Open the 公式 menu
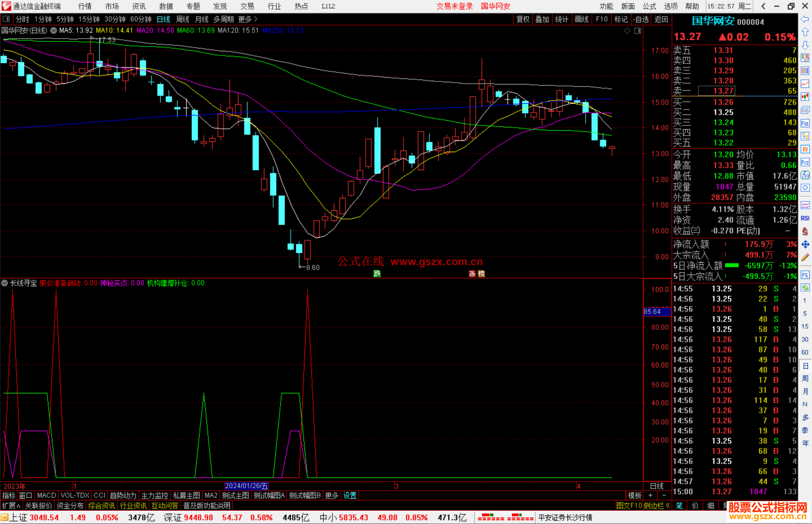This screenshot has width=812, height=524. tap(649, 6)
